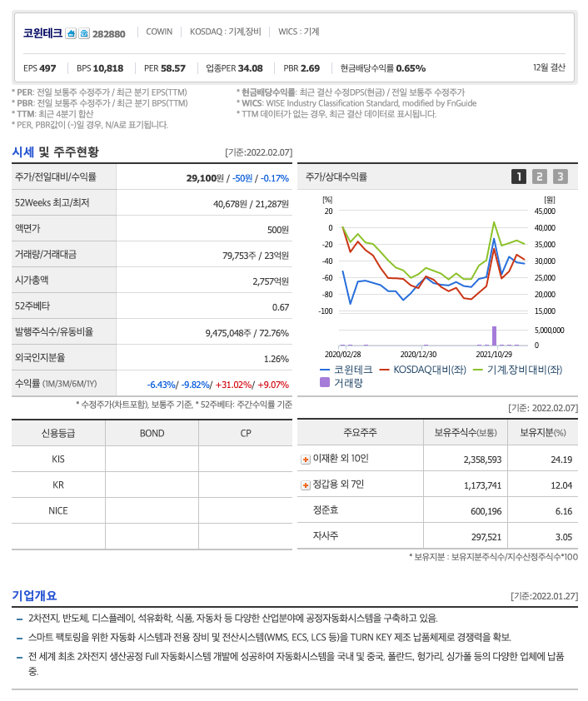
Task: Switch to chart tab 1
Action: (519, 176)
